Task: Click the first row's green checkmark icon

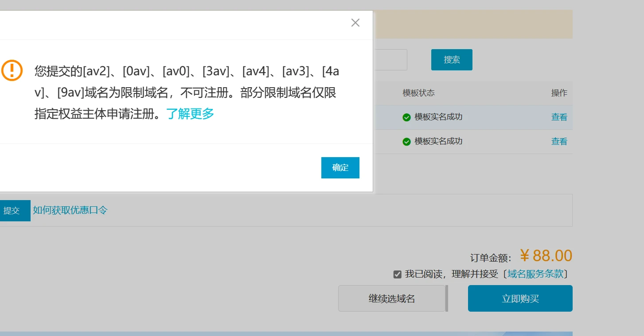Action: 406,117
